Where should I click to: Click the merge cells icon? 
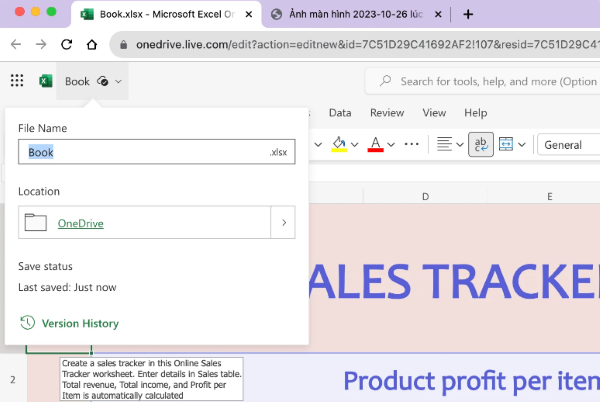coord(506,144)
